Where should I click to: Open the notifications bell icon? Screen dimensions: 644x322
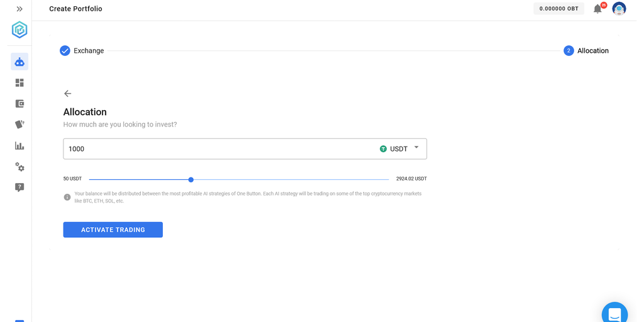tap(597, 9)
